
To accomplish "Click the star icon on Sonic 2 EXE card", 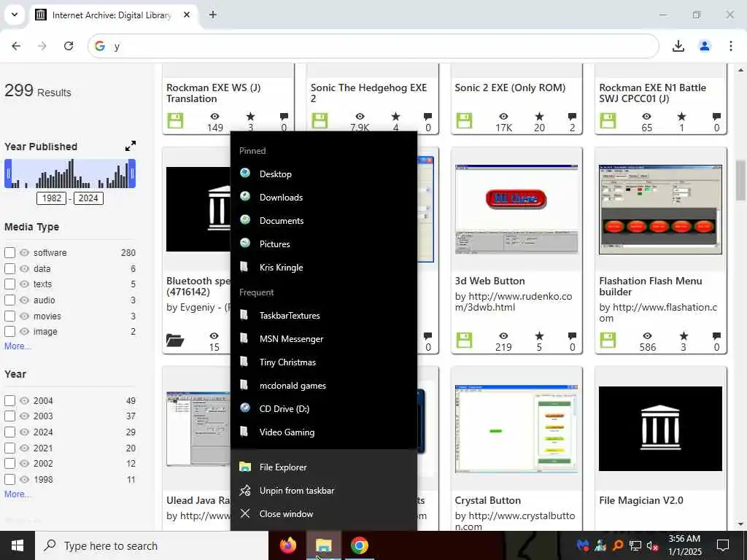I will pos(539,116).
